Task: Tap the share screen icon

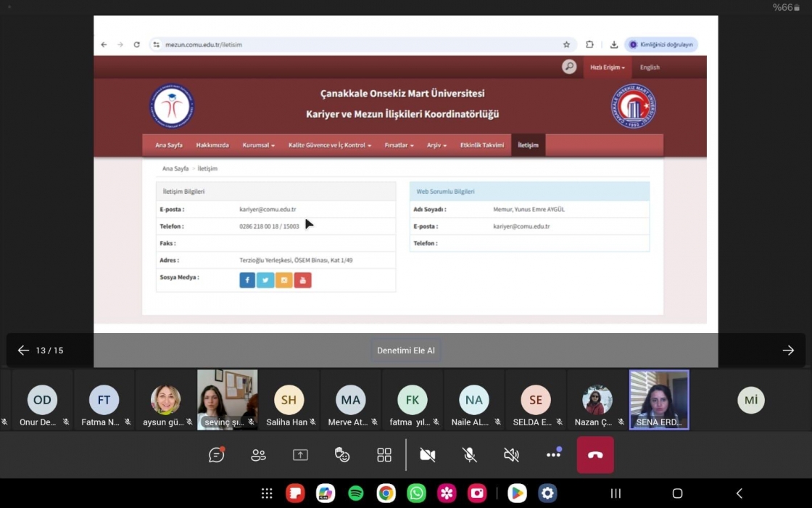Action: pyautogui.click(x=300, y=454)
